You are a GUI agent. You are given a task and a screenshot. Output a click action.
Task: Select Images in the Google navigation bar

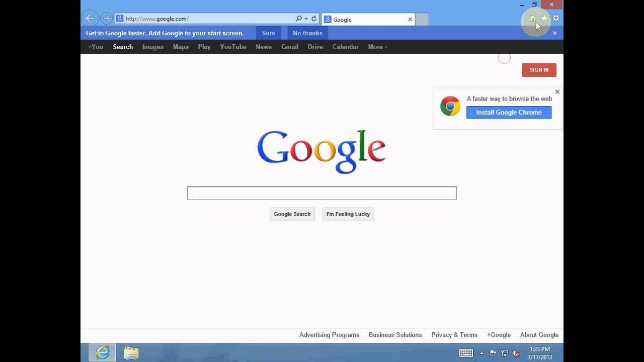153,47
